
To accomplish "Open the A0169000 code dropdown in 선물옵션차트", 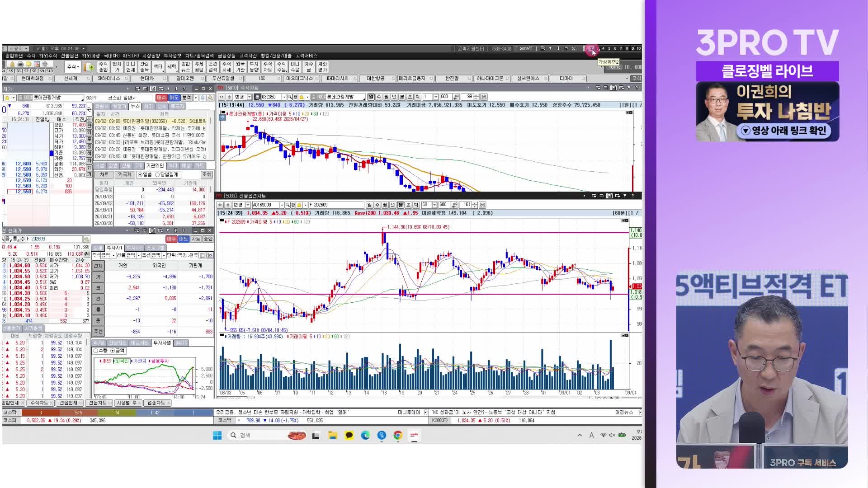I will pos(282,205).
